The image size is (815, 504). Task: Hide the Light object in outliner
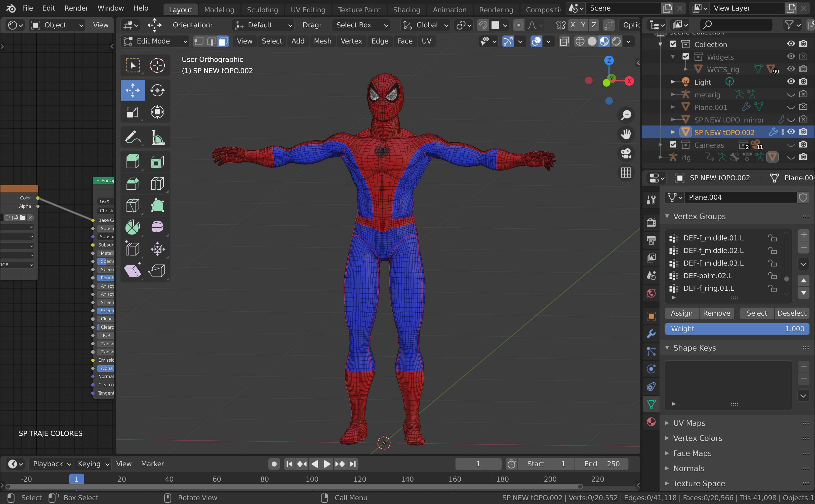(x=791, y=82)
